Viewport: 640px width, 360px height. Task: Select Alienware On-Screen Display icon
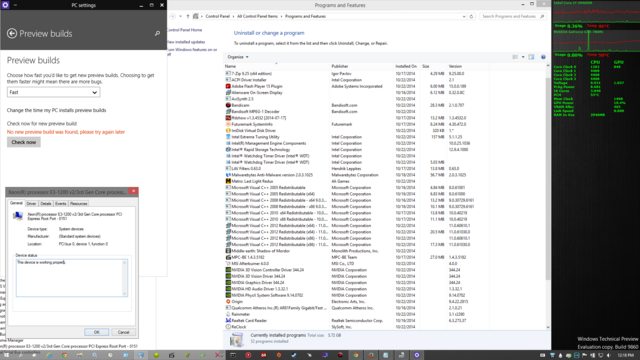(x=228, y=92)
